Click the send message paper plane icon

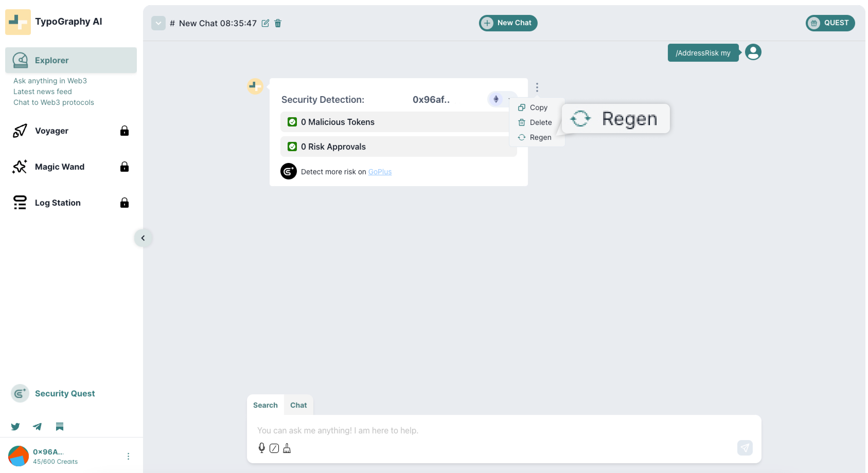click(745, 448)
